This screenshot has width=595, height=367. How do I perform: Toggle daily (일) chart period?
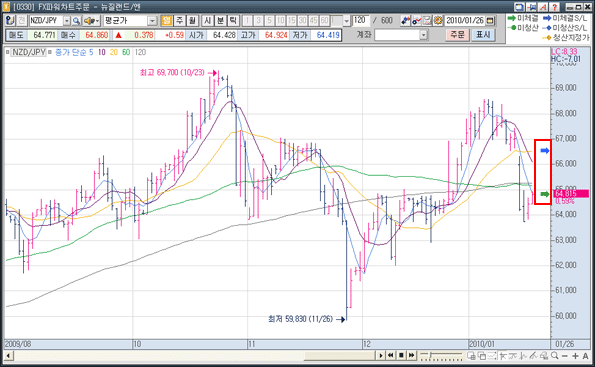166,20
